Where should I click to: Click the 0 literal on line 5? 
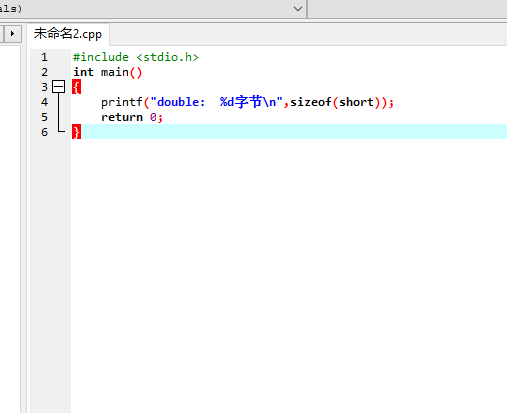(153, 117)
